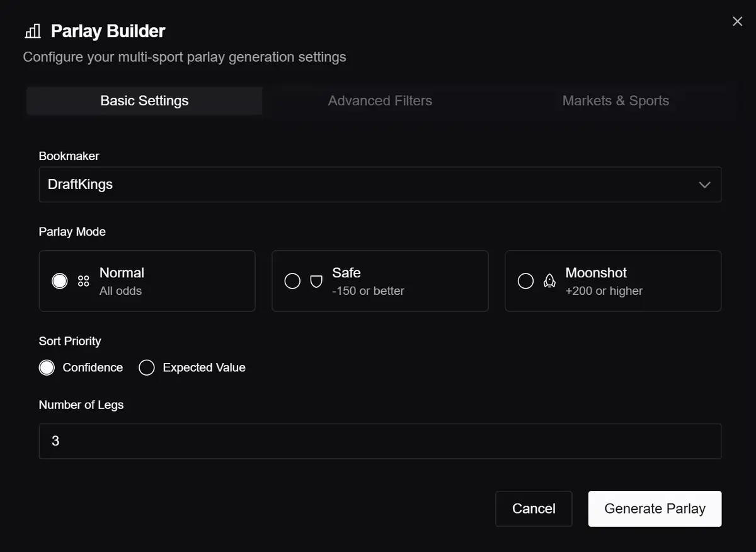Focus the Number of Legs input field
This screenshot has width=756, height=552.
[379, 441]
